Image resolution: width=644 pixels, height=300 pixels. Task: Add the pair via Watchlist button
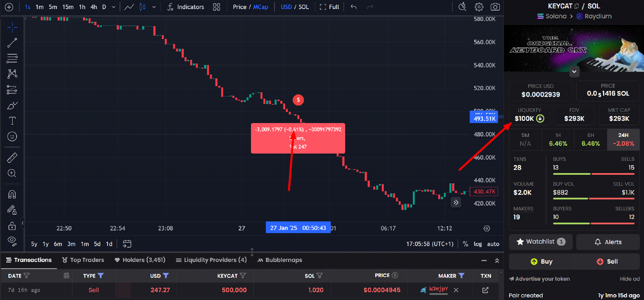click(x=540, y=242)
